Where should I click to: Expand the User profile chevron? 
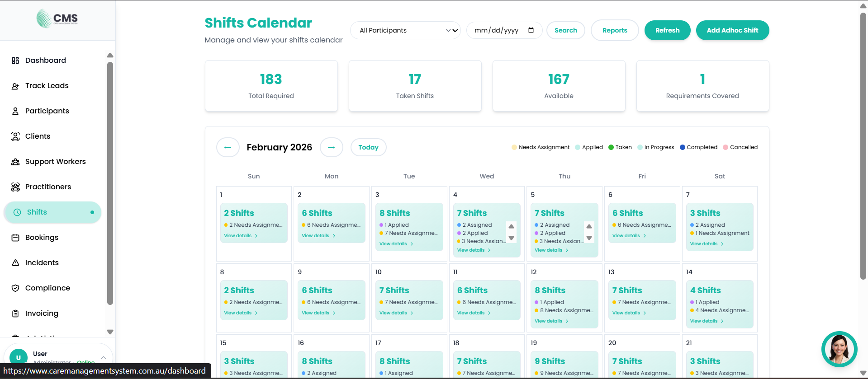click(x=104, y=357)
